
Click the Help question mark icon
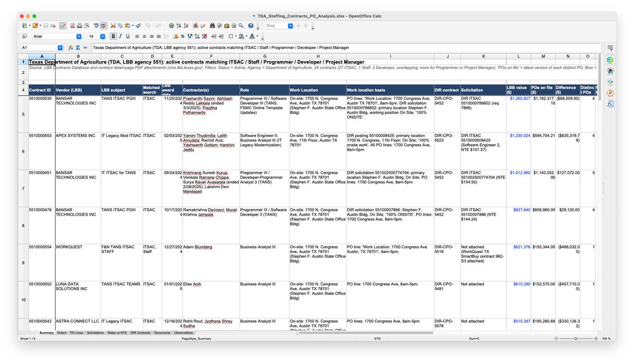(x=250, y=25)
